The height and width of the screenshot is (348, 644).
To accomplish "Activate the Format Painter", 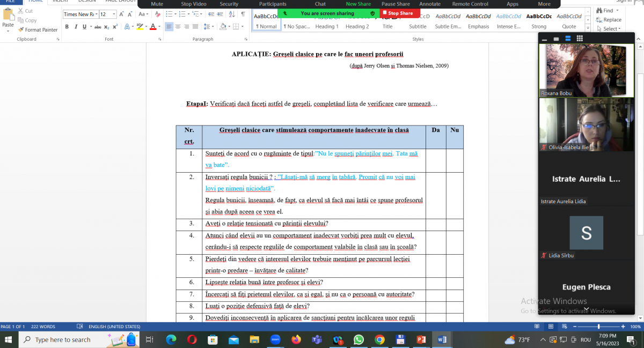I will (38, 30).
